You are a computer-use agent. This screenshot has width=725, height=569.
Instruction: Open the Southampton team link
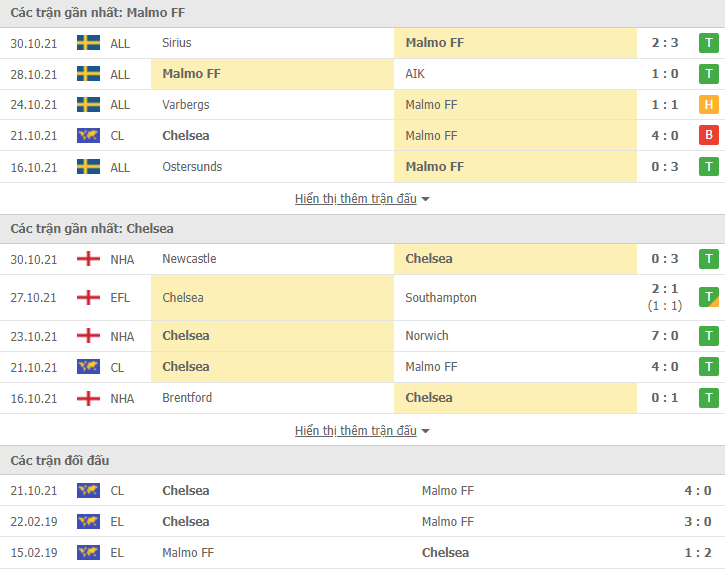tap(441, 298)
